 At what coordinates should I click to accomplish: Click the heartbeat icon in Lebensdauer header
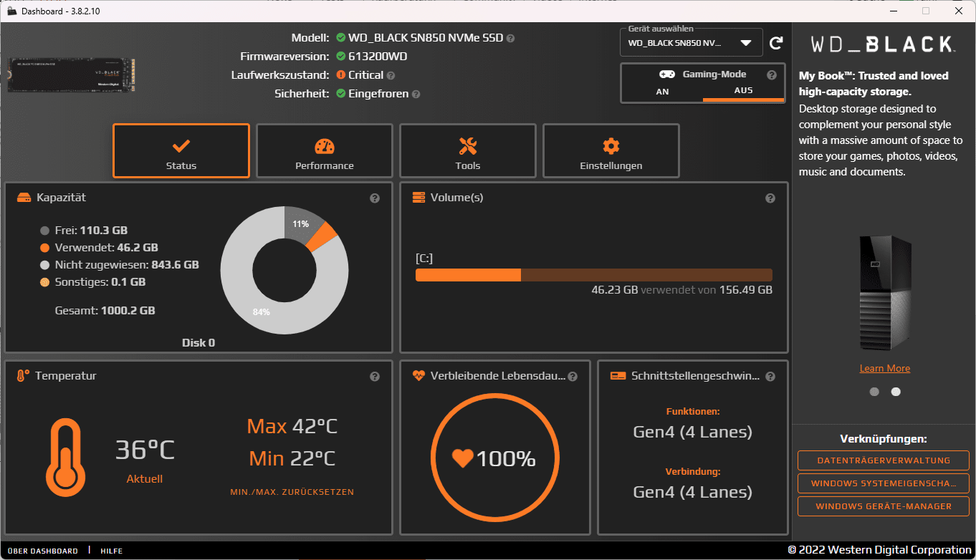419,375
